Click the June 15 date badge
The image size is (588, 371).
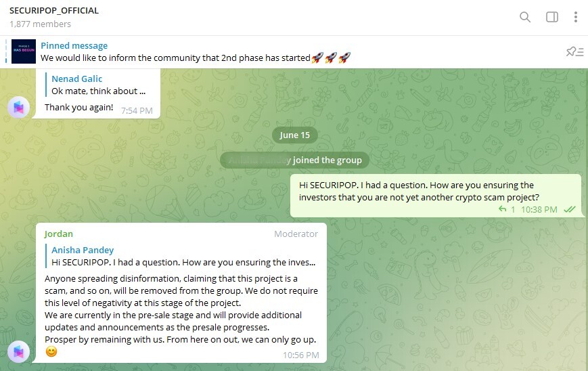295,135
